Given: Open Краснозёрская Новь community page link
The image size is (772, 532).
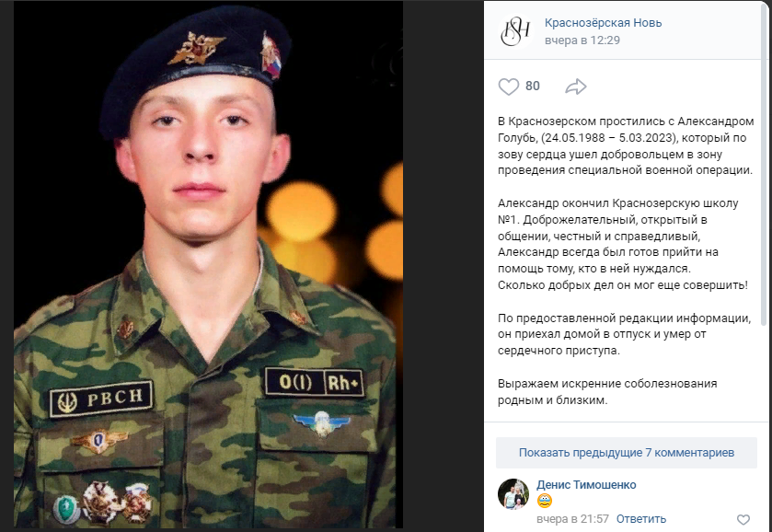Looking at the screenshot, I should [603, 23].
